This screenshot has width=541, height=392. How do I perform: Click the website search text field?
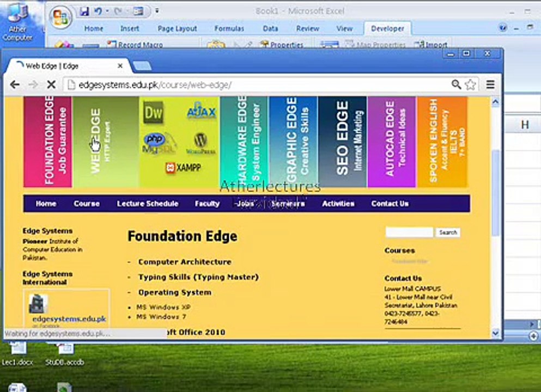(x=409, y=232)
